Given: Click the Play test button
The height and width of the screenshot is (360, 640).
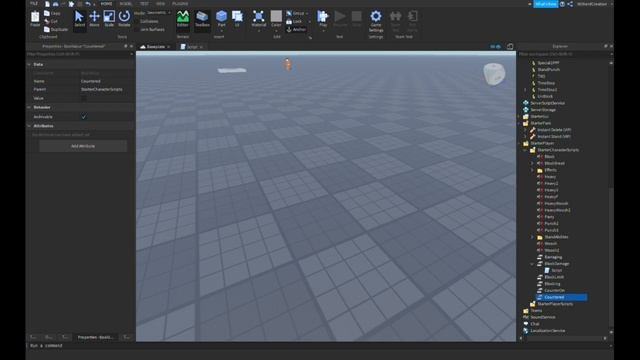Looking at the screenshot, I should click(323, 19).
